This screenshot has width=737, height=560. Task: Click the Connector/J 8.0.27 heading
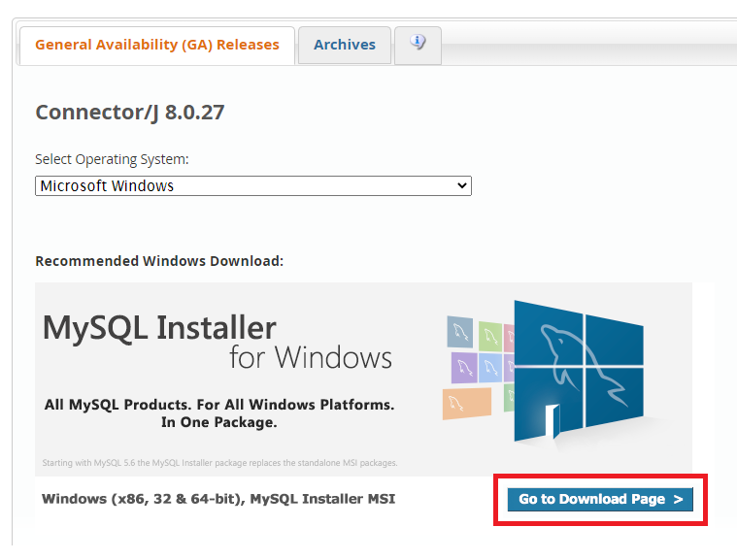click(x=130, y=113)
